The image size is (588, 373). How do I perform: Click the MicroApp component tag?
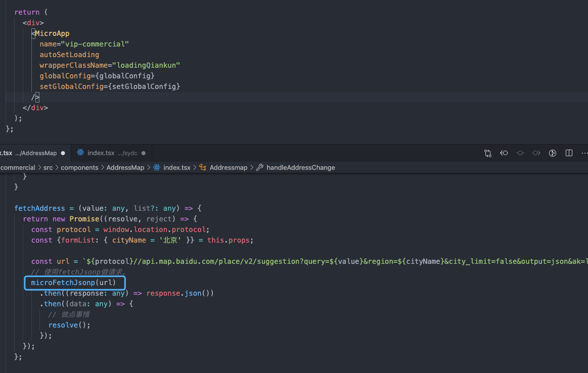[52, 33]
